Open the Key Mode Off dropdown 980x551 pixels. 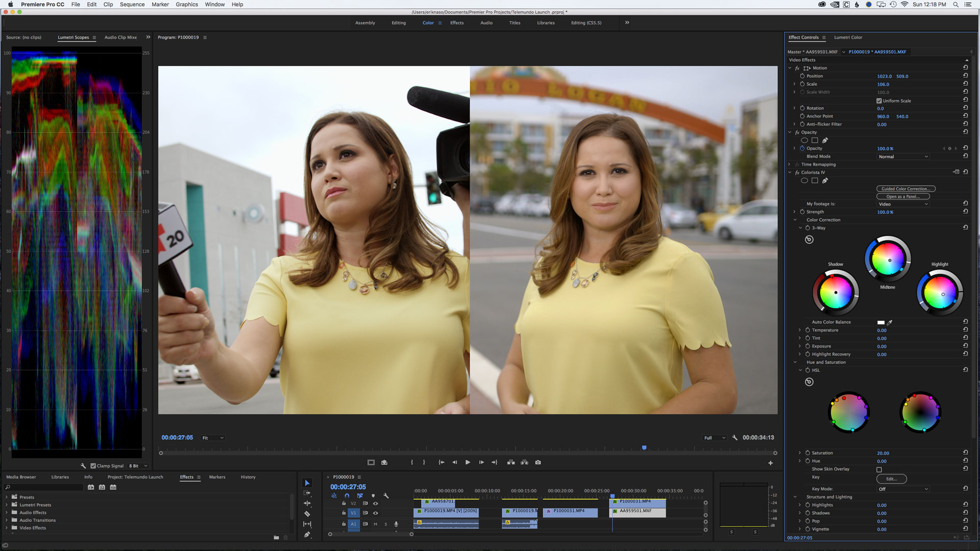[x=902, y=489]
